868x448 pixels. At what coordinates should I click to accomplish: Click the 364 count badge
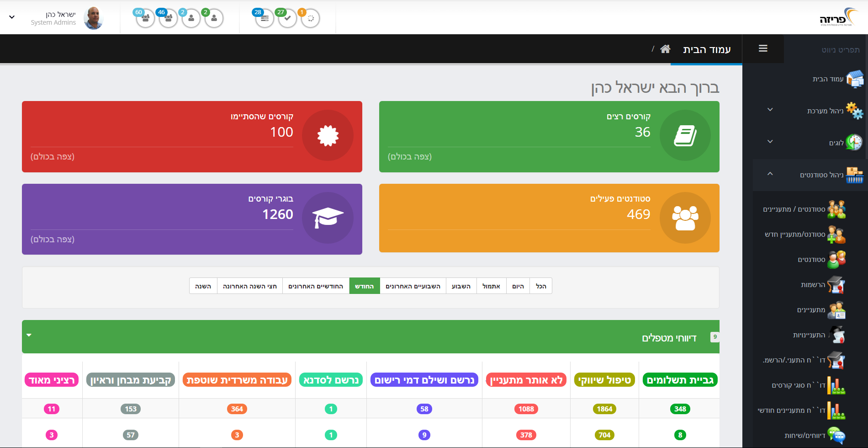(237, 409)
